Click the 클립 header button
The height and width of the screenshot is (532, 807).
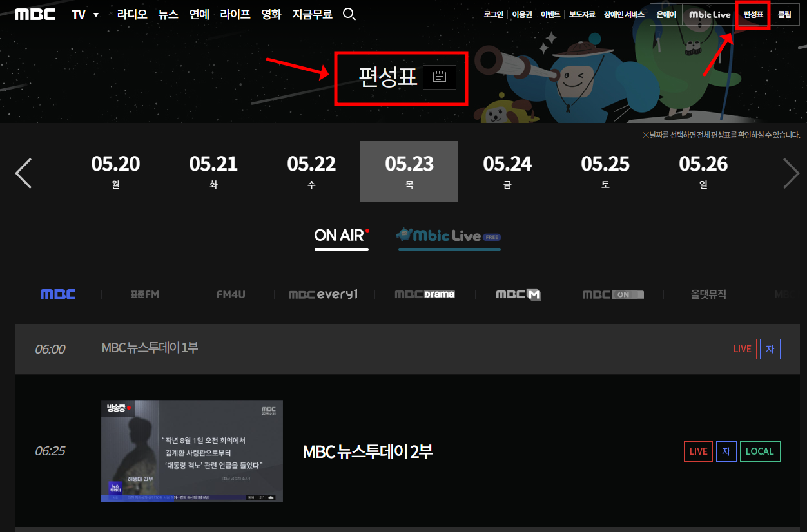coord(784,14)
